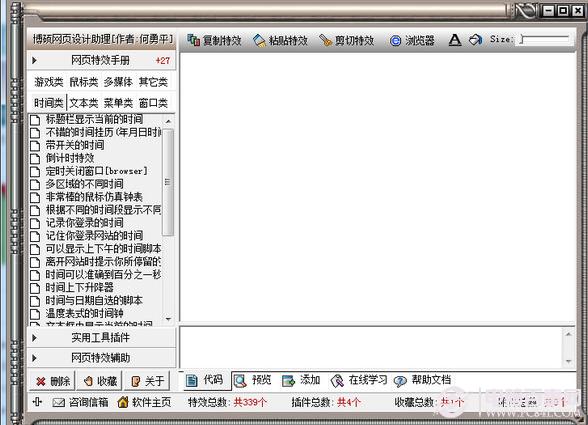Open 帮助文档 help document
This screenshot has height=425, width=588.
(x=422, y=380)
